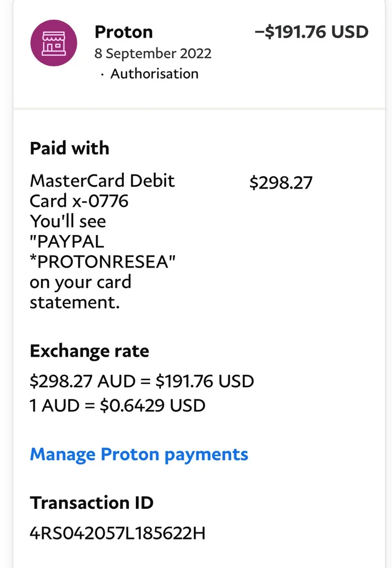
Task: Select the PAYPAL *PROTONRESEA statement descriptor text
Action: click(x=102, y=252)
